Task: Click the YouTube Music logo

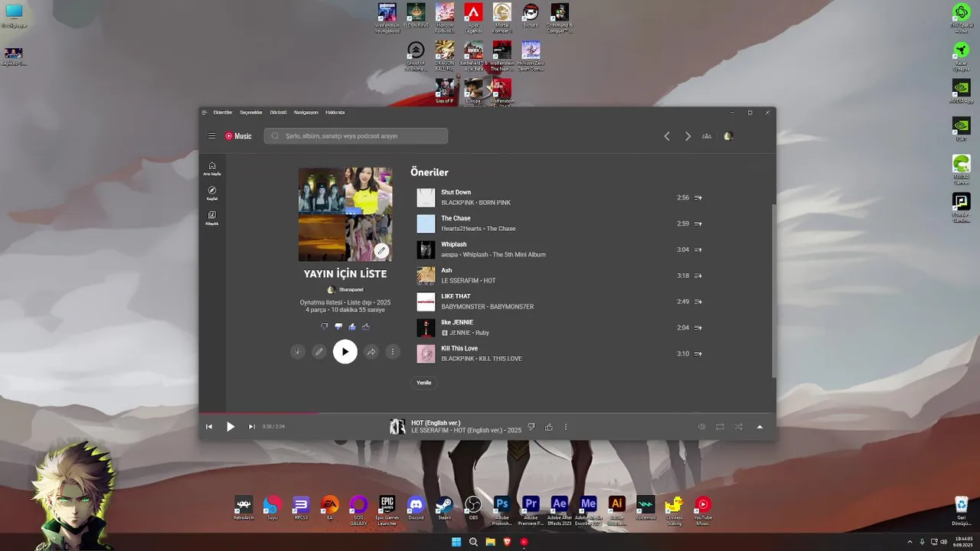Action: pyautogui.click(x=238, y=136)
